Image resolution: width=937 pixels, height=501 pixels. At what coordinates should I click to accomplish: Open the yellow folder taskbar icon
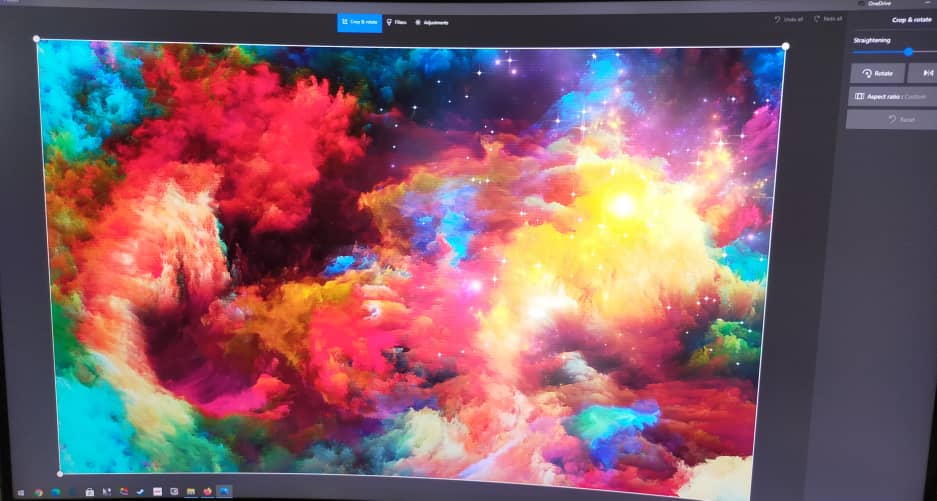coord(191,491)
